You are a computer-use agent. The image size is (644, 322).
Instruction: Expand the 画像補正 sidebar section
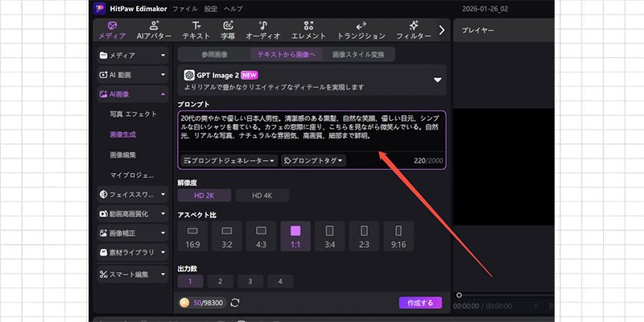coord(133,233)
